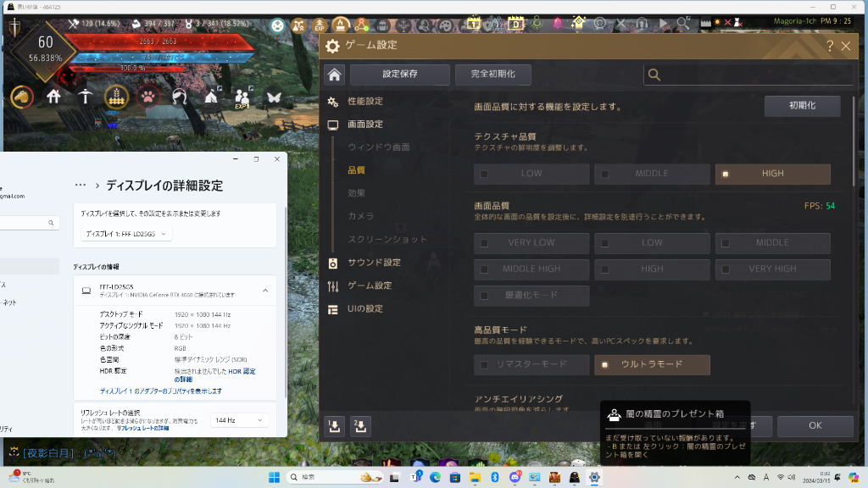This screenshot has height=488, width=868.
Task: Click the party EXP icon in HUD
Action: [242, 98]
